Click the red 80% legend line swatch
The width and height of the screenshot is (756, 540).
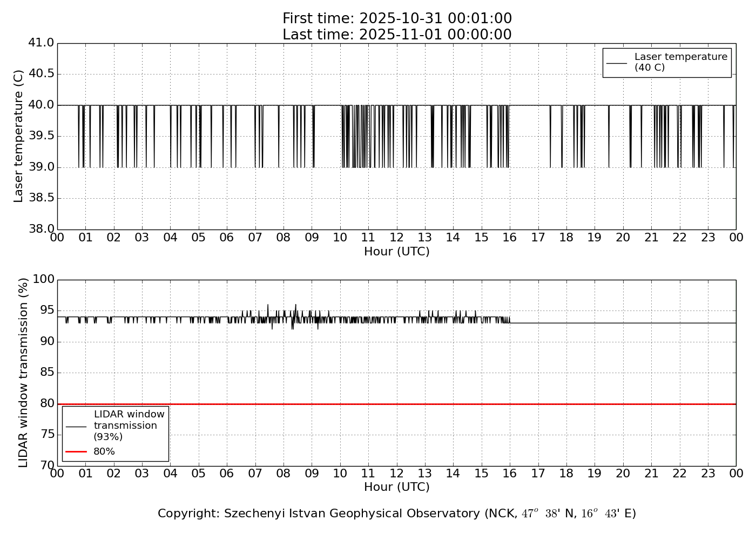click(76, 451)
